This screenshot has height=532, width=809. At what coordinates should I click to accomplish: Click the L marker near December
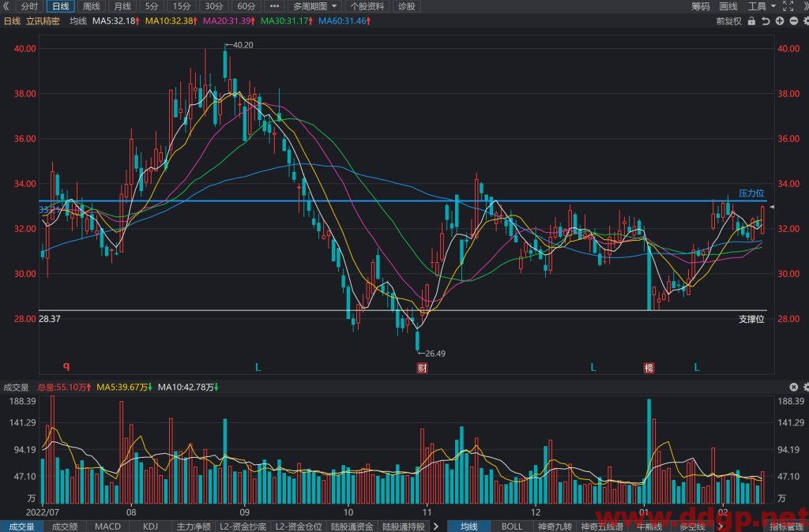593,368
